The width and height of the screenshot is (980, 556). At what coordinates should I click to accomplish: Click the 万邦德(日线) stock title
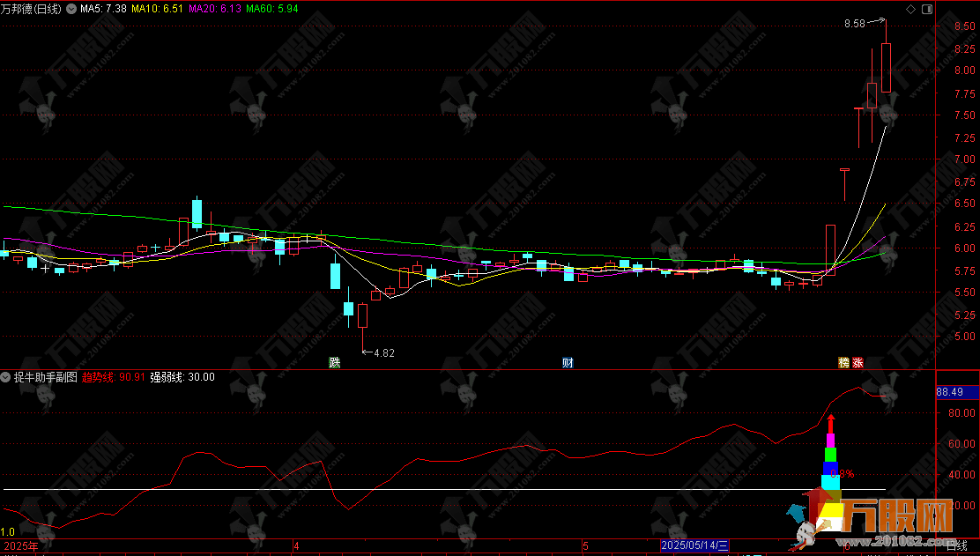[31, 9]
